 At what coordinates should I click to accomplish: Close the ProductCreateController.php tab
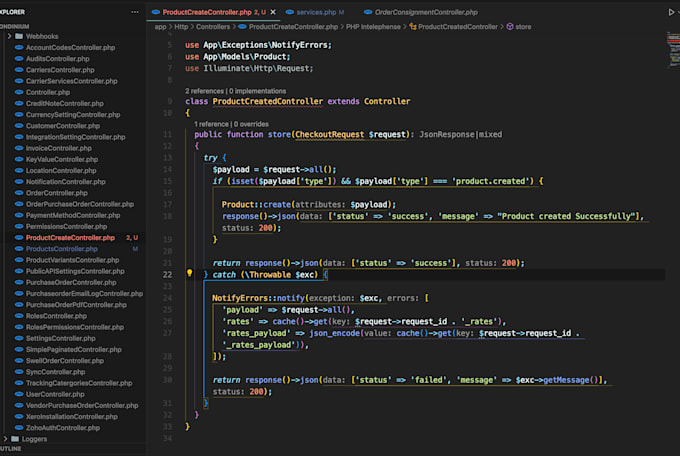tap(273, 12)
